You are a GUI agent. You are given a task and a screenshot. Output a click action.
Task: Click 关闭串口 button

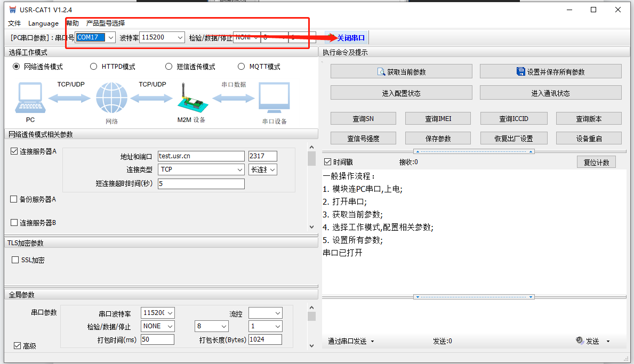tap(347, 37)
